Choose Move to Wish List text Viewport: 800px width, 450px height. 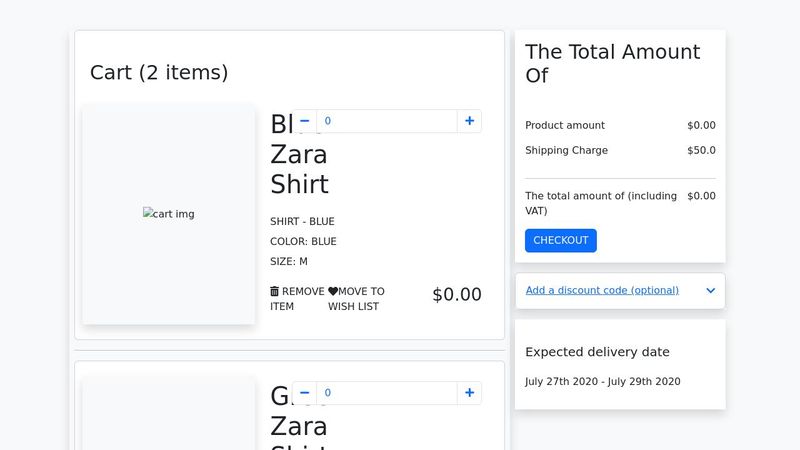coord(359,299)
